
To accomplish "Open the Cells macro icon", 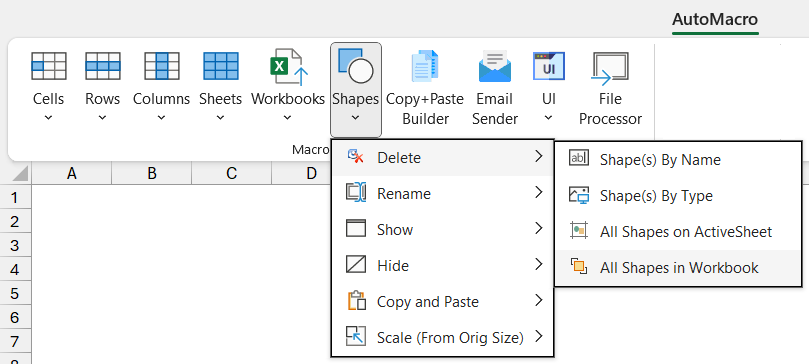I will (48, 65).
